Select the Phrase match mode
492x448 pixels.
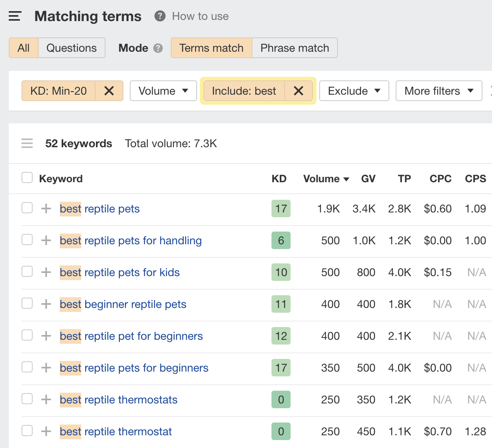[295, 48]
